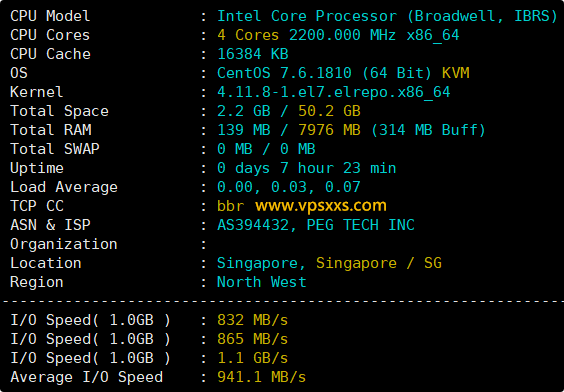This screenshot has width=564, height=392.
Task: Select average speed '941.1 MB/s'
Action: click(x=261, y=377)
